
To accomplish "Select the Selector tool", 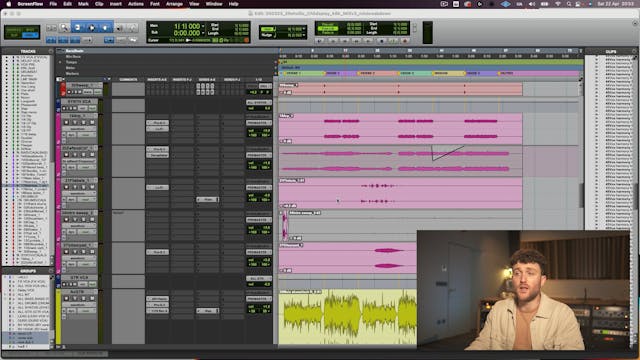I will [91, 28].
